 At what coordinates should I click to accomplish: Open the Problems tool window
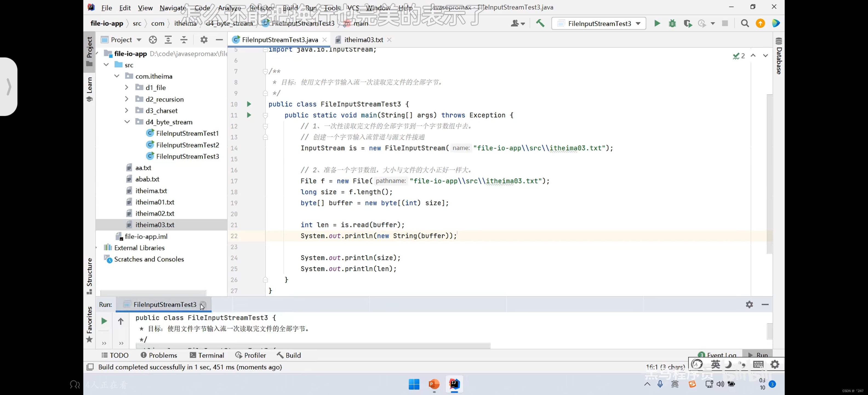[x=159, y=355]
